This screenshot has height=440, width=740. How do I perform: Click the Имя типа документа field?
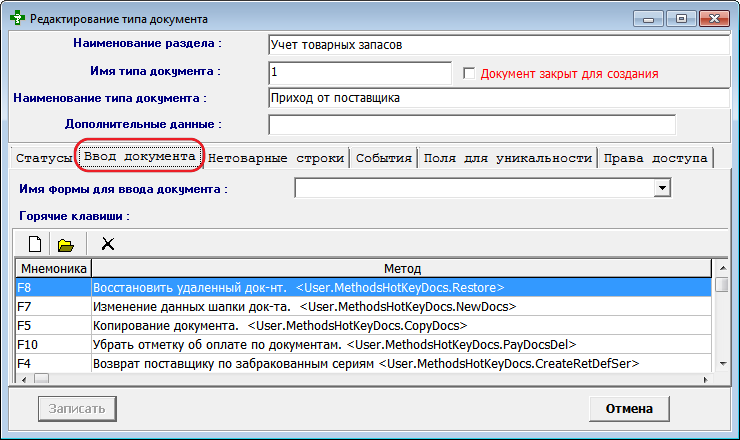(x=360, y=72)
